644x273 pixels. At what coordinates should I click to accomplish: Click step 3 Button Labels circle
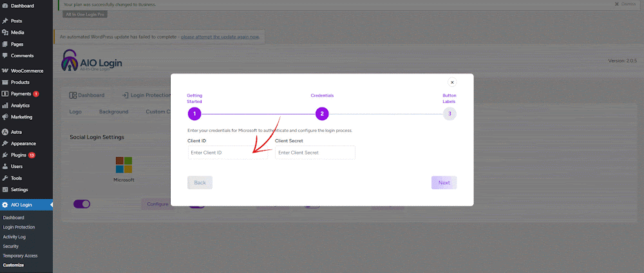click(450, 114)
